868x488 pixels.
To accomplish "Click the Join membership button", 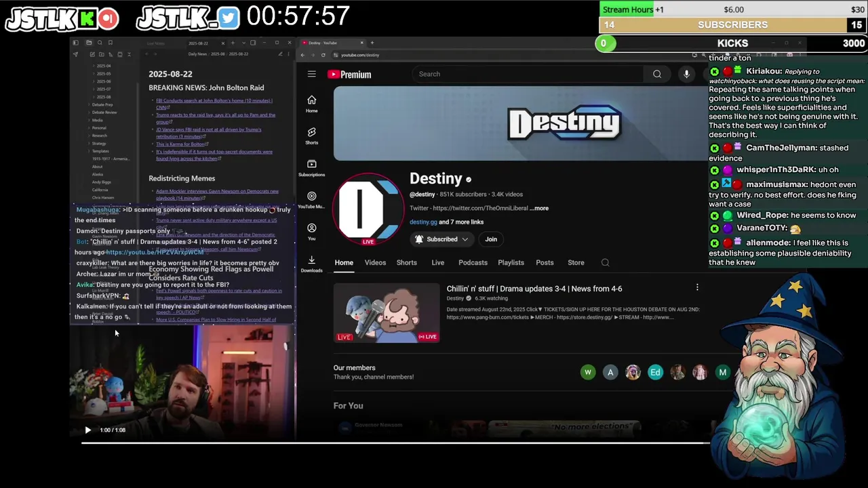I will 491,239.
